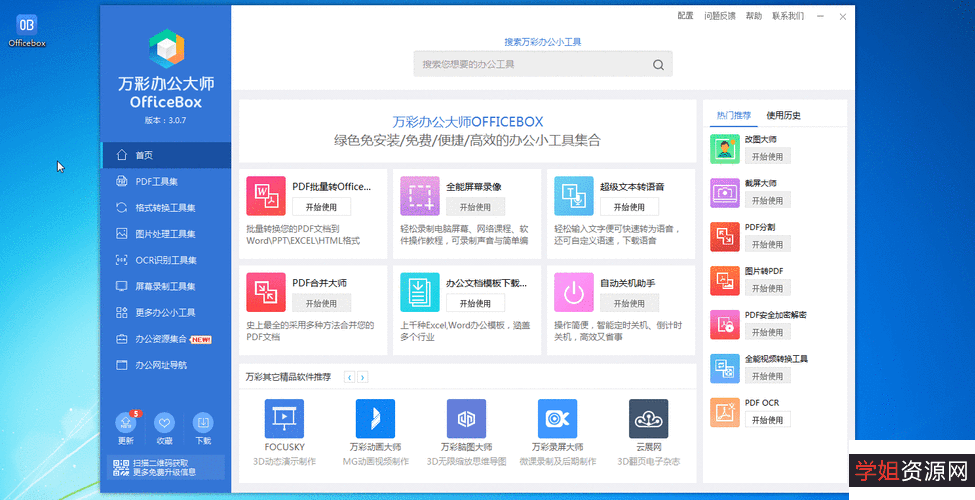Open 更多办公小工具 in the navigation

click(x=165, y=312)
